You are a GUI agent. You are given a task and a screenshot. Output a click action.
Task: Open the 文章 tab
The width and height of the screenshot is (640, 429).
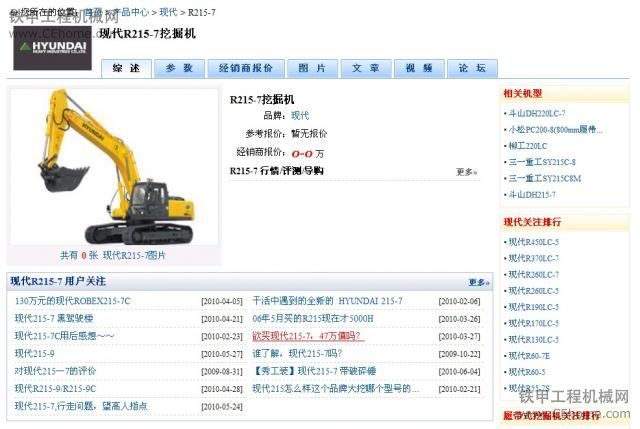tap(366, 68)
